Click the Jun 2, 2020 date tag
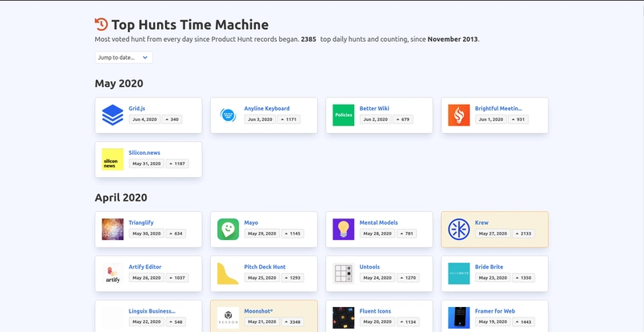 click(375, 119)
